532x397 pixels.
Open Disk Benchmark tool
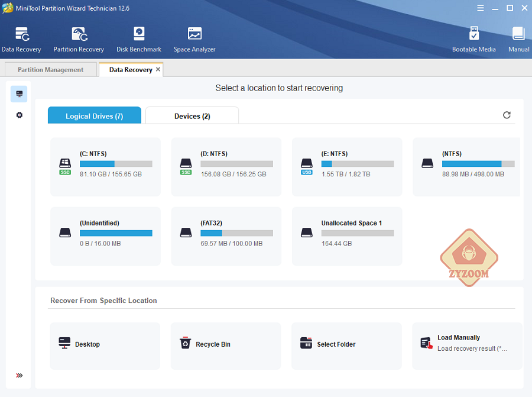coord(139,40)
